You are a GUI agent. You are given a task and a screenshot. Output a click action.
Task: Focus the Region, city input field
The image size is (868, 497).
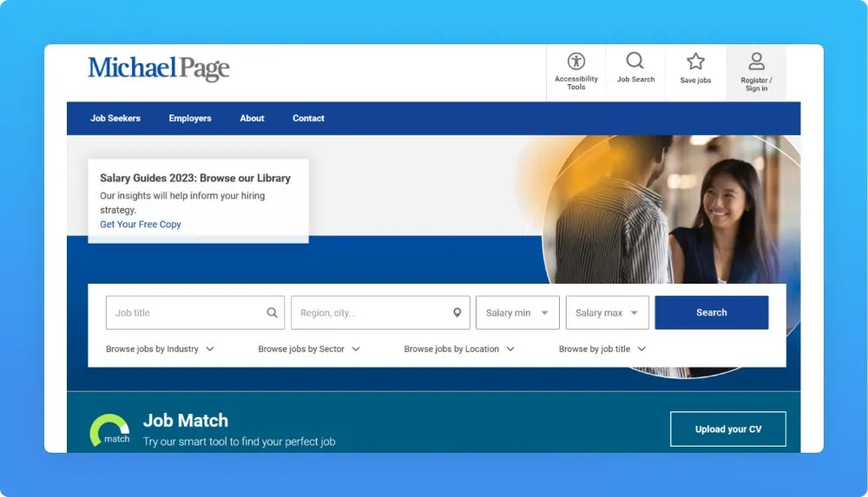[380, 313]
